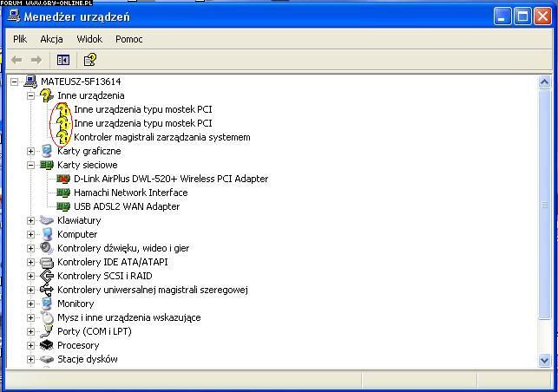This screenshot has height=392, width=558.
Task: Select Kontrolery dźwięku, wideo i gier
Action: click(x=123, y=248)
